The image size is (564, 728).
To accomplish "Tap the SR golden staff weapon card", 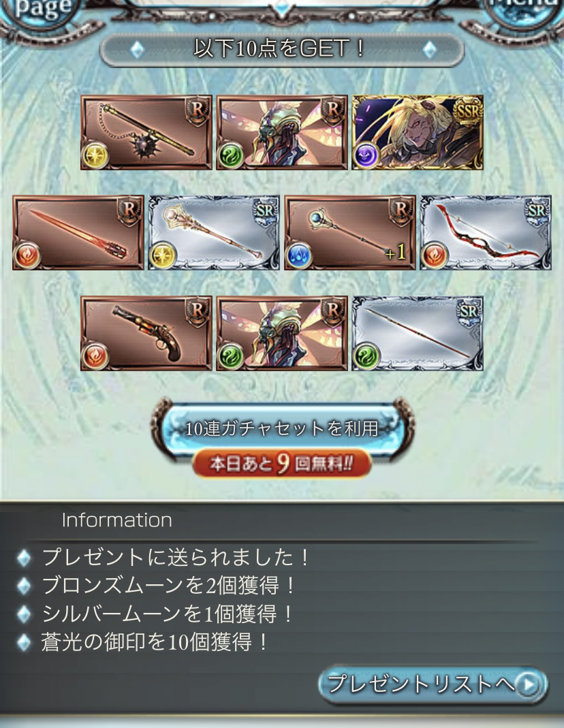I will (x=214, y=233).
